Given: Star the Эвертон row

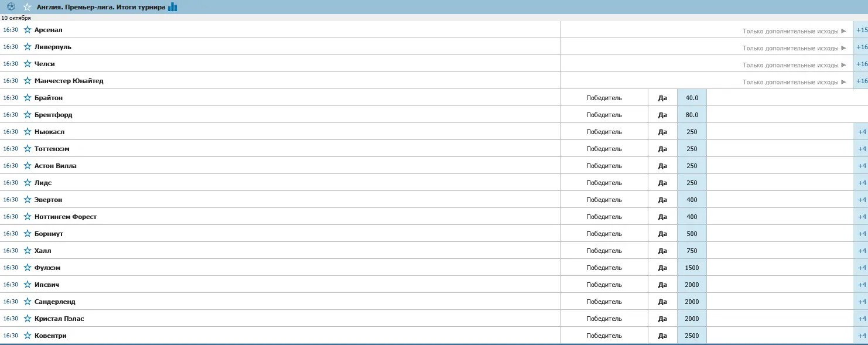Looking at the screenshot, I should [x=28, y=200].
